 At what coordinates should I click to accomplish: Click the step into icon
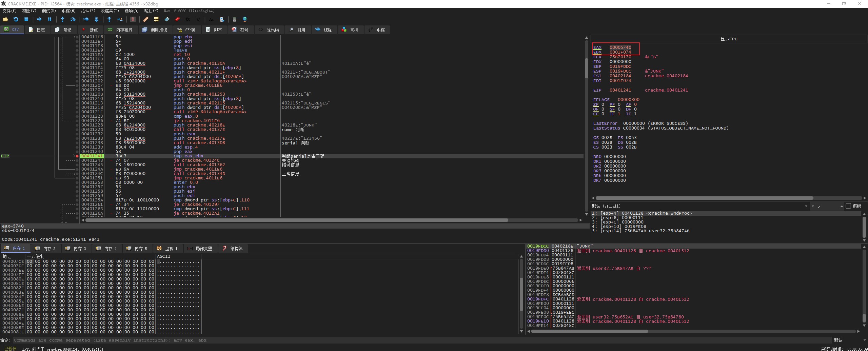(62, 19)
